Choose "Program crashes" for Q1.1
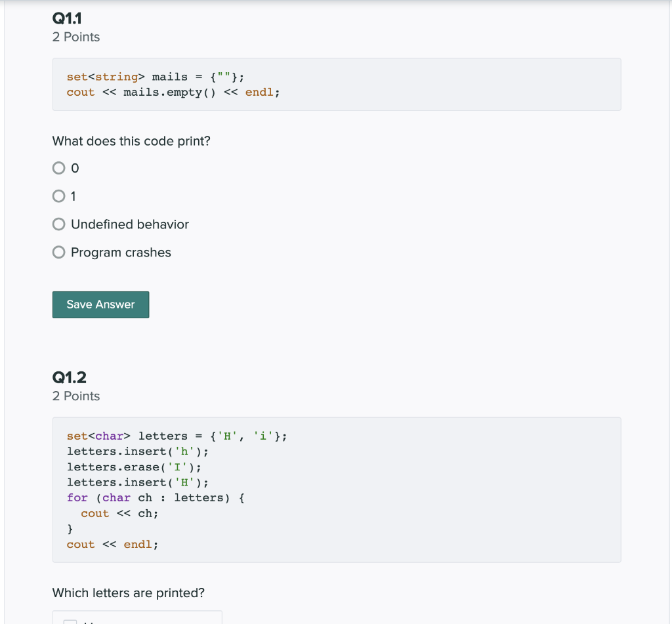This screenshot has height=624, width=672. (58, 252)
